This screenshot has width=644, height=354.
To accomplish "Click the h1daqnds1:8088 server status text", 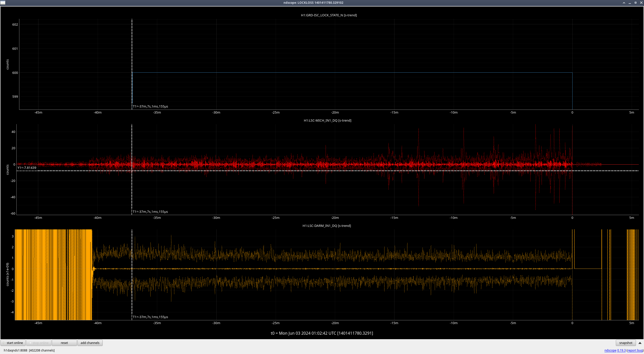I will point(16,350).
